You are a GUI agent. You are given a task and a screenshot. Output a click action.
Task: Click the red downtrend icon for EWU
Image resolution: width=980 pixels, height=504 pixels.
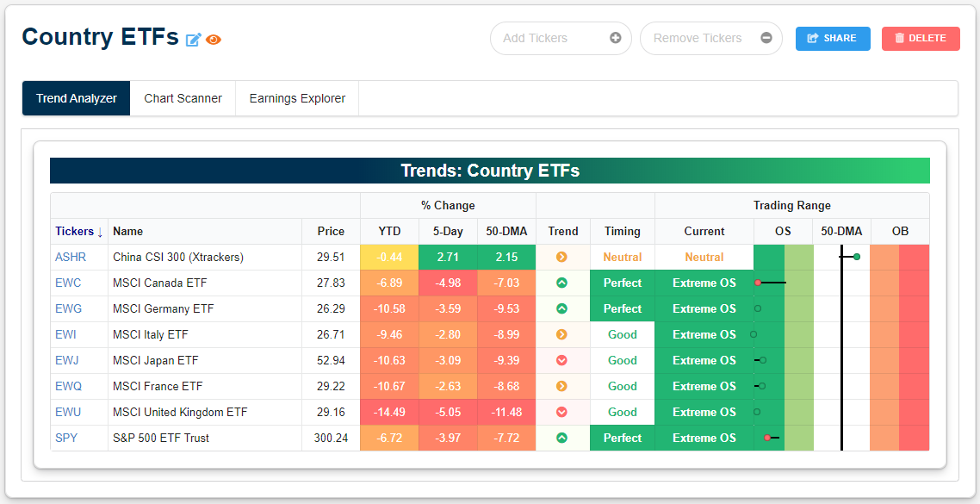point(561,412)
